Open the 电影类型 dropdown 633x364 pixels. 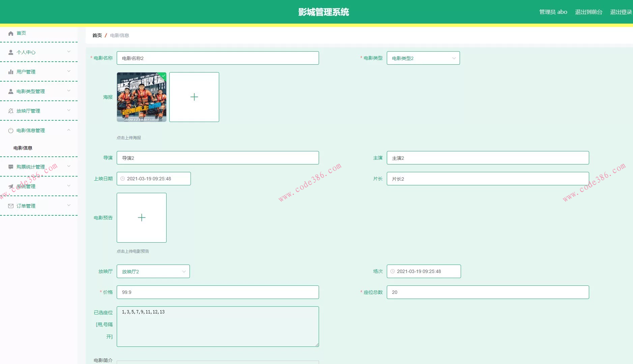423,58
